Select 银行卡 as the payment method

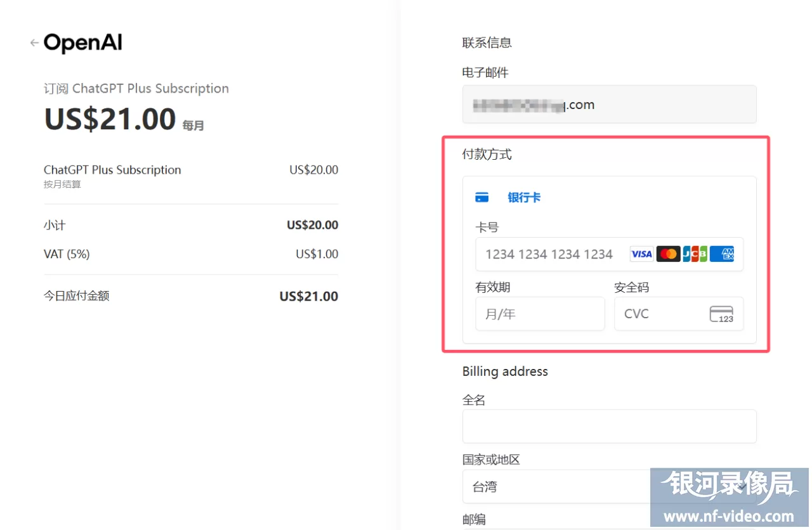click(524, 197)
